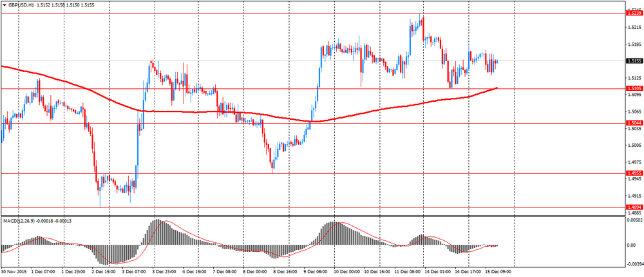644x277 pixels.
Task: Click the 1.4894 lowest level label
Action: tap(634, 207)
